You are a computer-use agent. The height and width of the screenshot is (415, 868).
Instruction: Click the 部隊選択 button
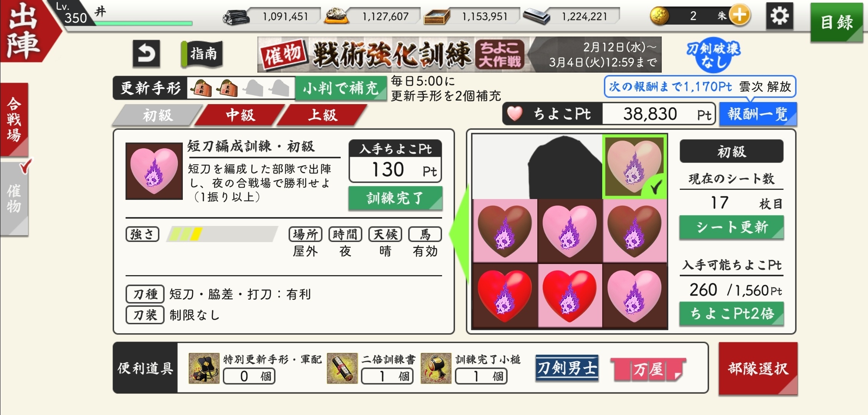pos(758,368)
